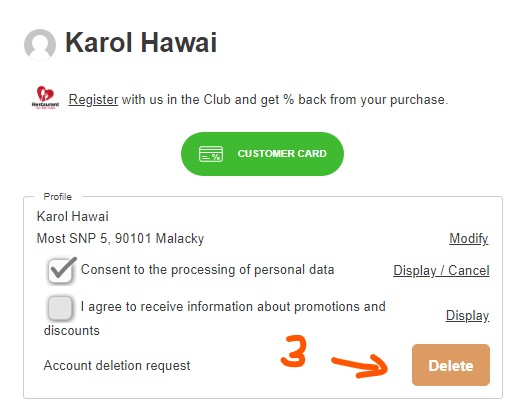Viewport: 529px width, 420px height.
Task: Click the promotions agreement label text
Action: (x=215, y=318)
